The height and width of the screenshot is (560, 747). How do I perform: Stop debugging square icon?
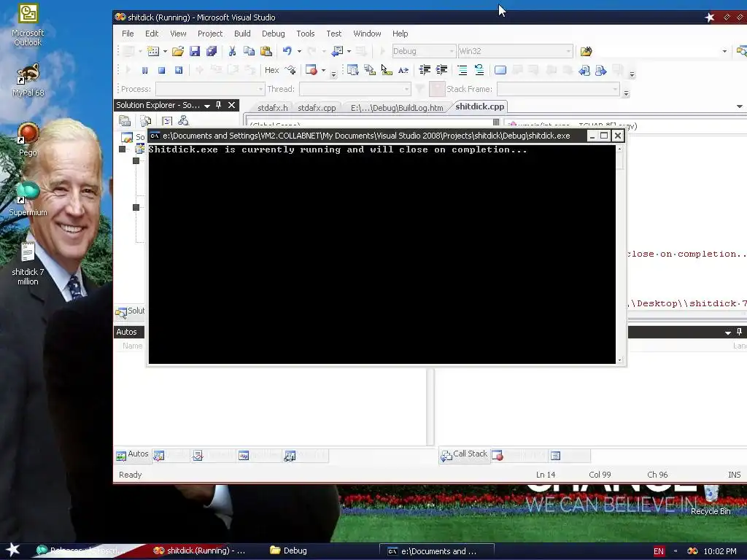point(161,71)
